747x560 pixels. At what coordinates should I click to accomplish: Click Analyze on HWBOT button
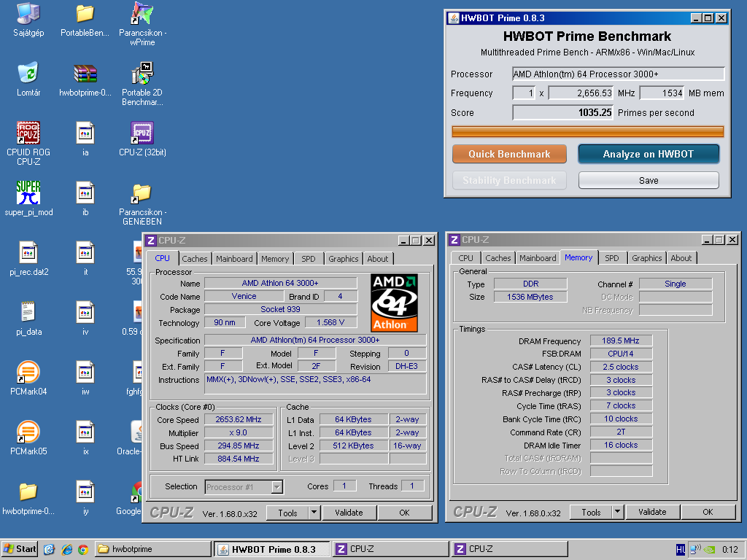coord(649,154)
